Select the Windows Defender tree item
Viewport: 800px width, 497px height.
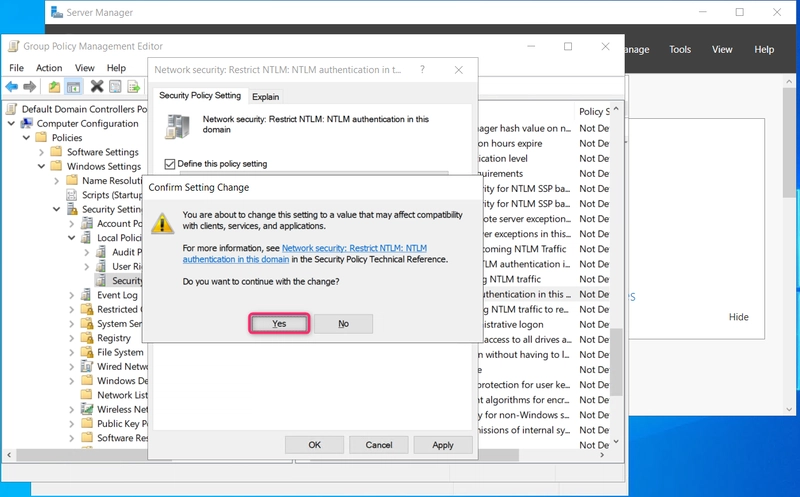click(122, 381)
